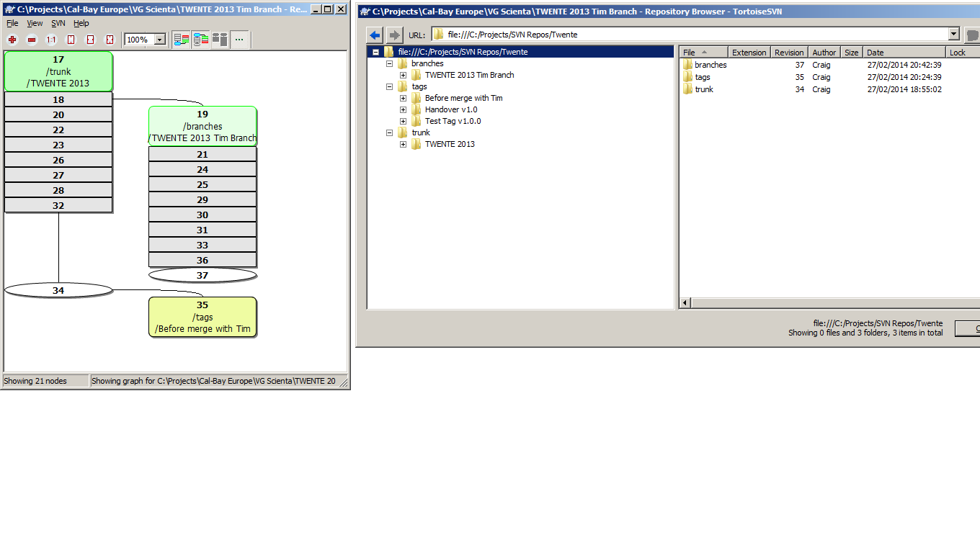Click the folder icon of TWENTE 2013 Tim Branch

(416, 75)
